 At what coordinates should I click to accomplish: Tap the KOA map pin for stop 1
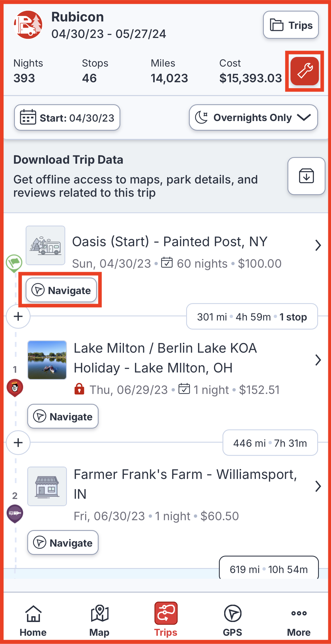pyautogui.click(x=15, y=388)
